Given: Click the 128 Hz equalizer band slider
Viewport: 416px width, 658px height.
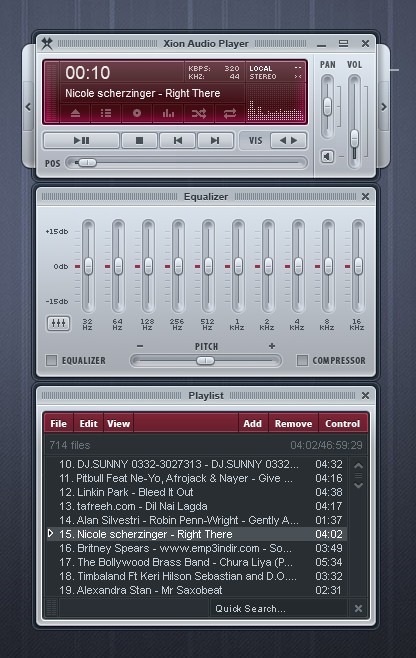Looking at the screenshot, I should [x=148, y=266].
